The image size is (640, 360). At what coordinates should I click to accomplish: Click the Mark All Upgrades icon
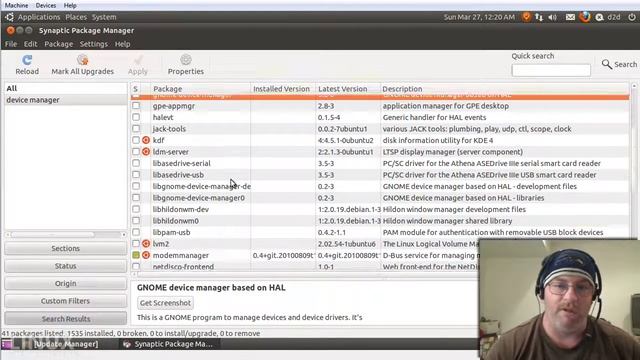pyautogui.click(x=82, y=60)
